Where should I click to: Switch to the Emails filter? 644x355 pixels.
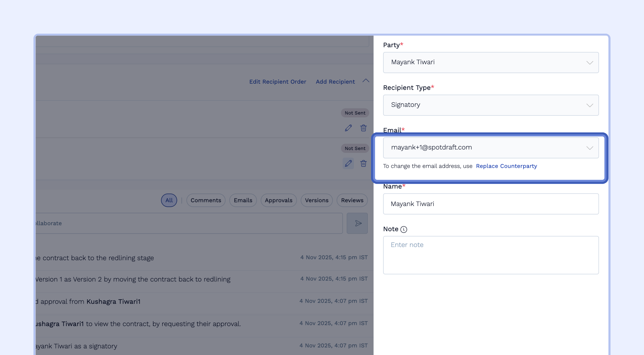(243, 200)
